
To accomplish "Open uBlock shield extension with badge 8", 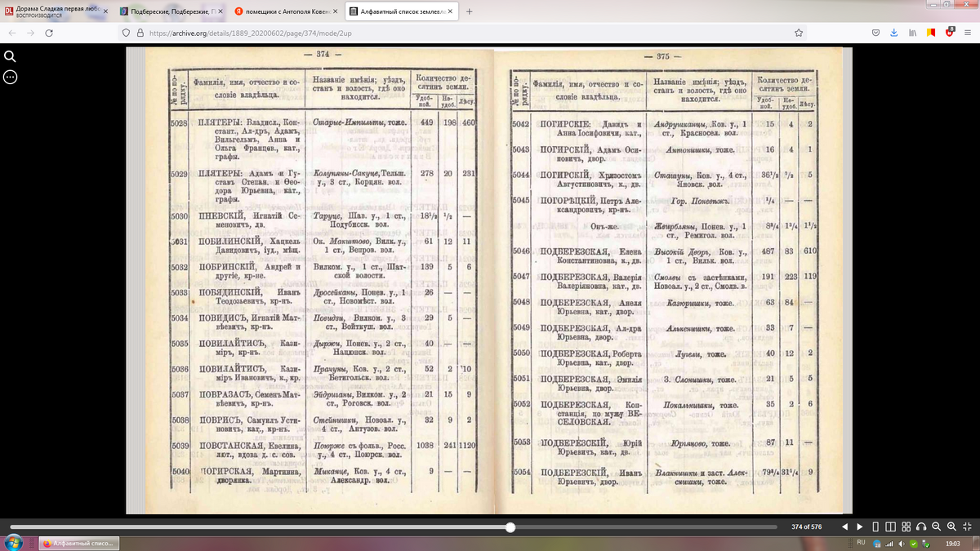I will point(951,32).
